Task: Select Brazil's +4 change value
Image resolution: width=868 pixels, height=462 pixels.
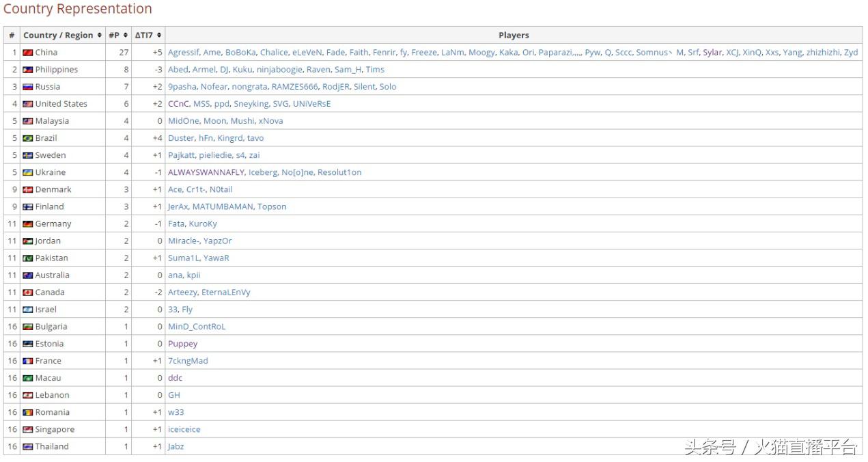Action: [157, 138]
